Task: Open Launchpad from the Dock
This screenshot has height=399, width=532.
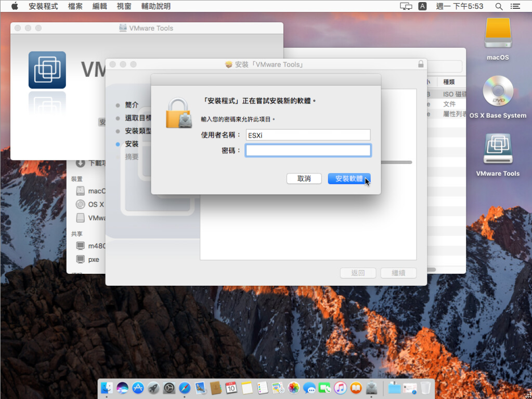Action: [x=154, y=388]
